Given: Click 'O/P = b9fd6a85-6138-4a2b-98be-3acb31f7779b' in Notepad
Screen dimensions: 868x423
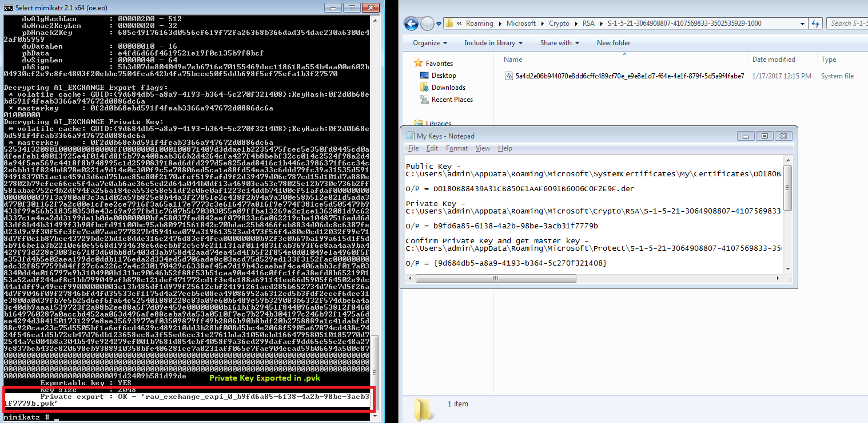Looking at the screenshot, I should coord(502,226).
